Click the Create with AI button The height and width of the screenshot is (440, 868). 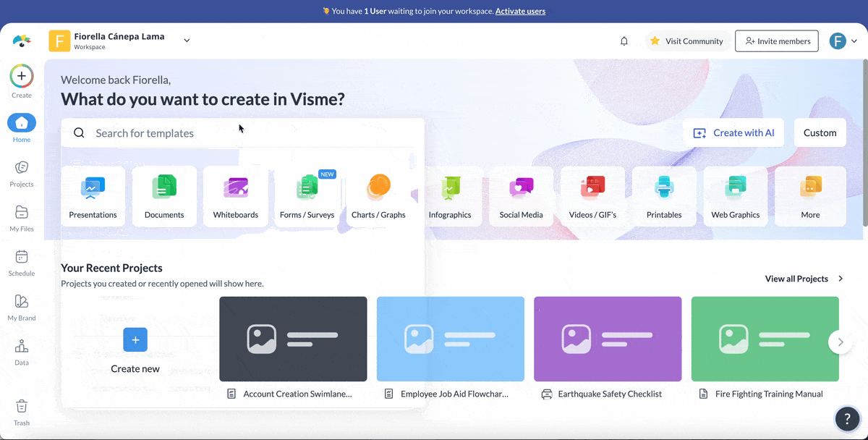733,132
